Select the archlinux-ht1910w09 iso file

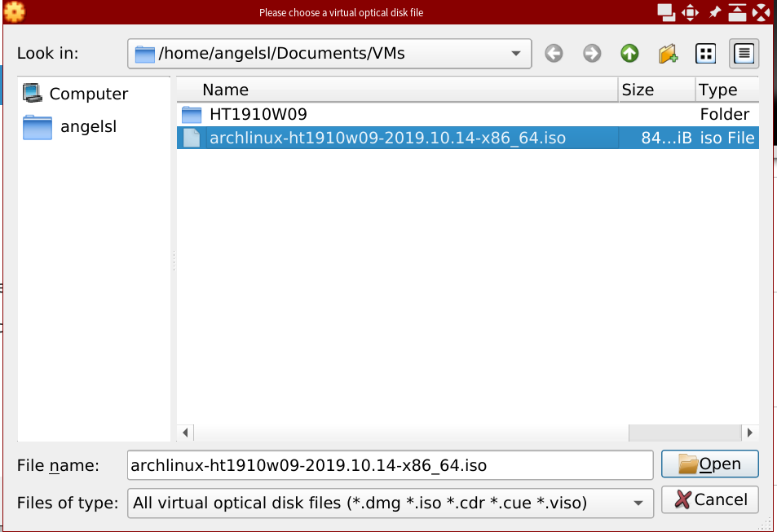click(x=387, y=138)
